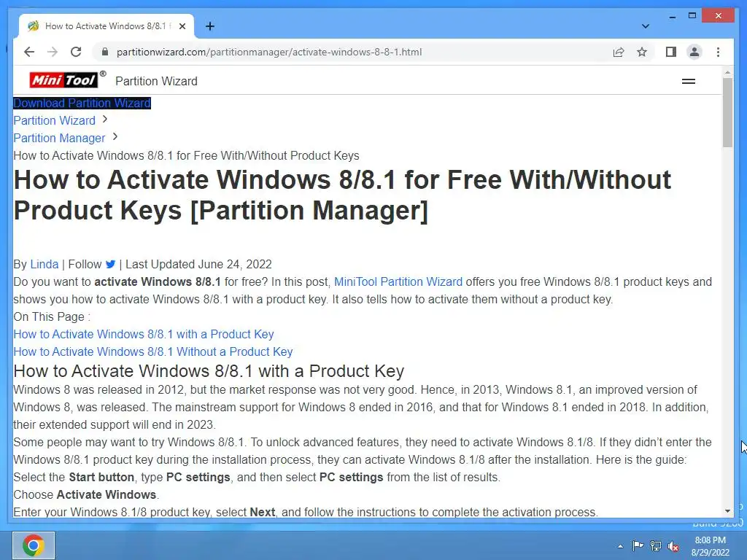Open Chrome's three-dot menu
This screenshot has height=560, width=747.
[718, 52]
